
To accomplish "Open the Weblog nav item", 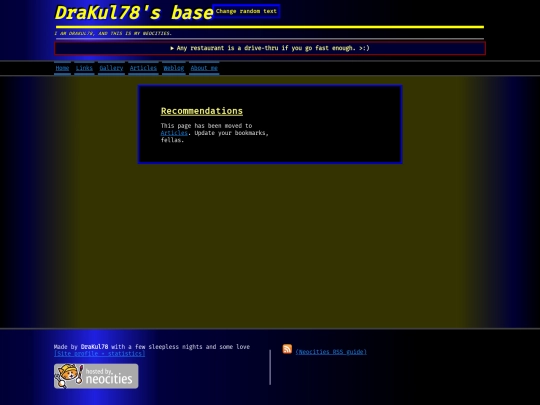I will (x=174, y=68).
